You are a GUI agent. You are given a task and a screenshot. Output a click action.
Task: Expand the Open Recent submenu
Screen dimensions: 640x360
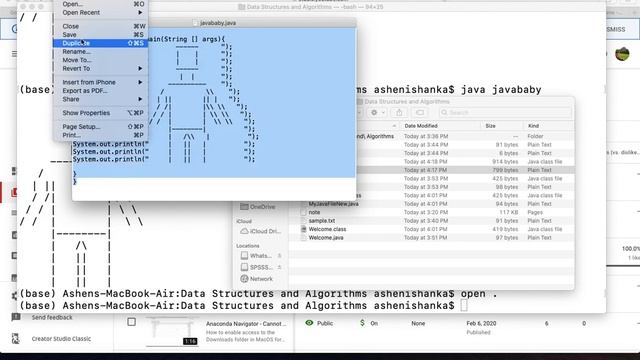(100, 13)
